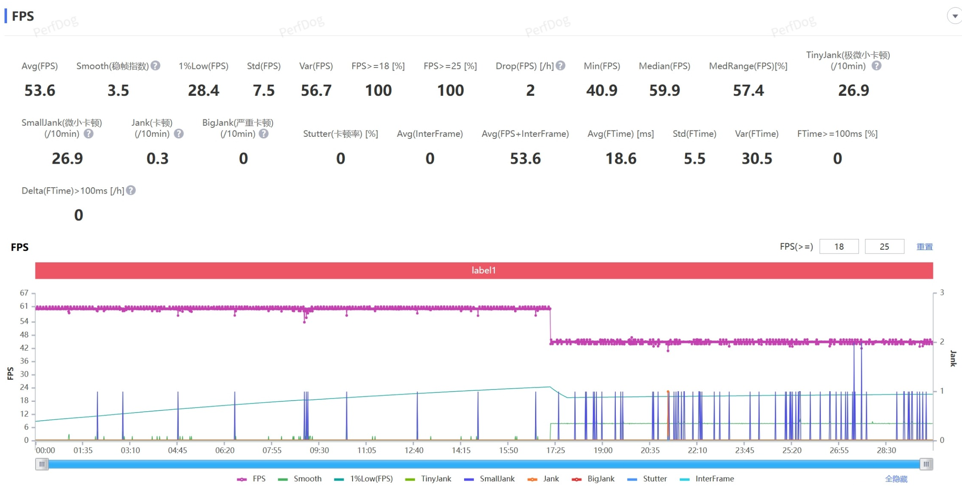
Task: Select the Std(FPS) value 7.5
Action: 264,91
